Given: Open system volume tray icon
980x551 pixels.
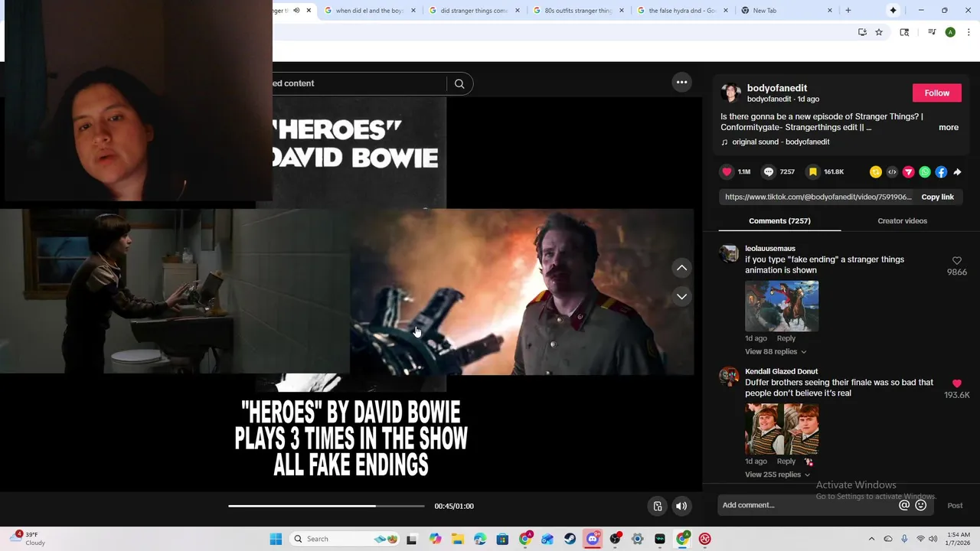Looking at the screenshot, I should (933, 539).
